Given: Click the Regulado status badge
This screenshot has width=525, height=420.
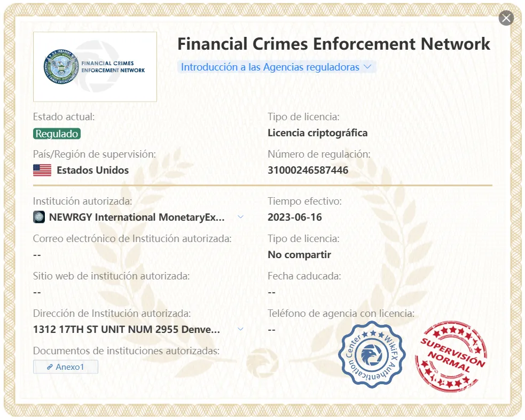Looking at the screenshot, I should point(57,134).
